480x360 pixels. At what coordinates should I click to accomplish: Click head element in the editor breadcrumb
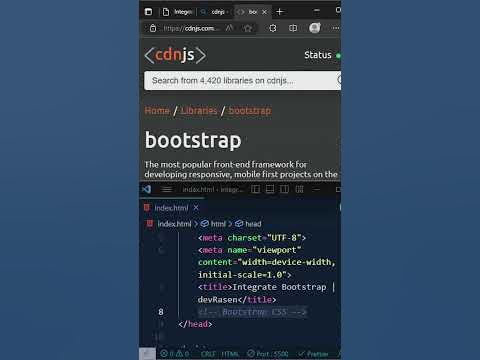click(x=248, y=224)
